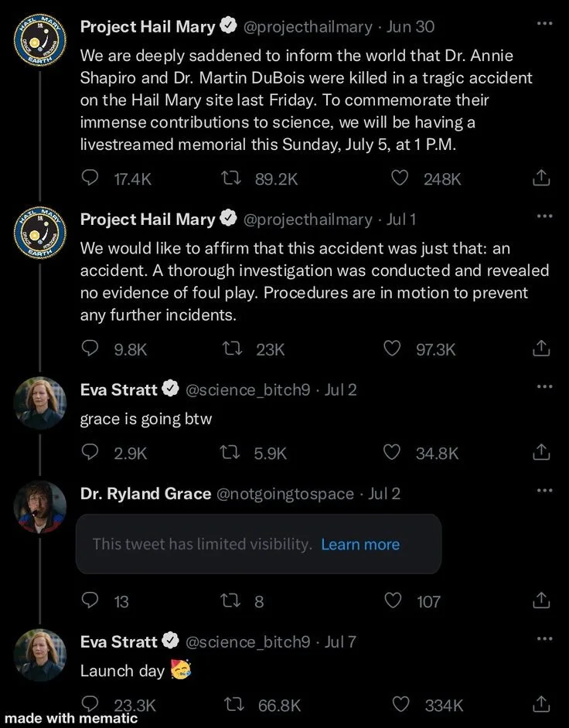Retweet the Jul 1 foul play tweet
The width and height of the screenshot is (569, 728).
click(x=231, y=349)
